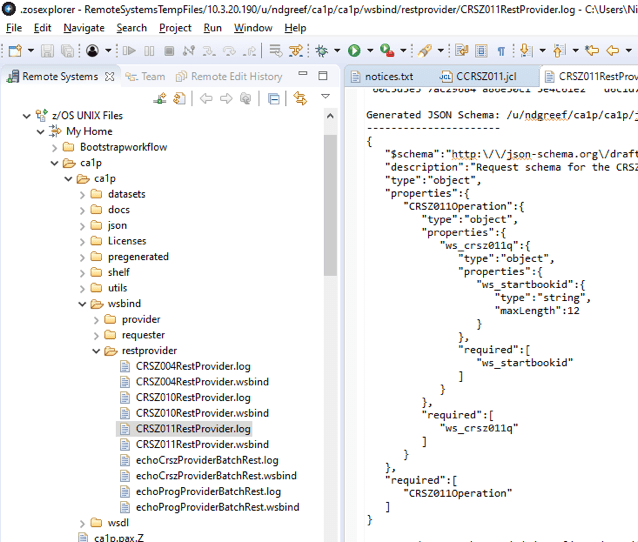Toggle Use Step Filters
This screenshot has width=638, height=542.
click(x=296, y=51)
